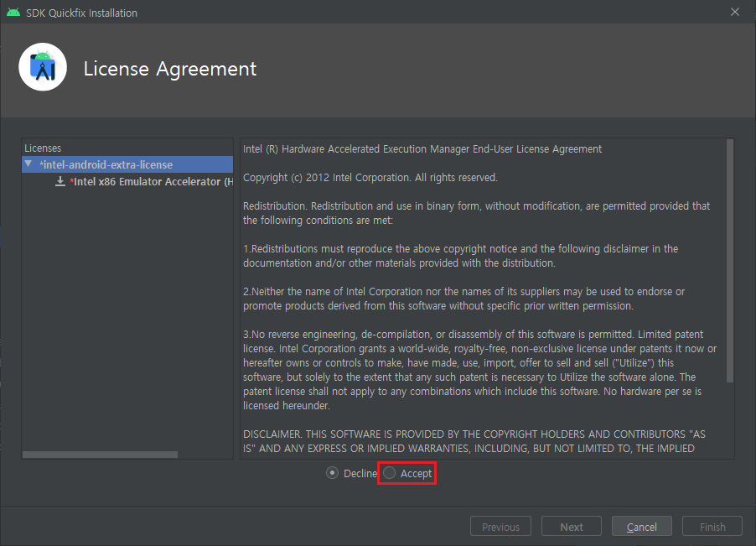Click the Next button
The height and width of the screenshot is (546, 756).
coord(572,527)
